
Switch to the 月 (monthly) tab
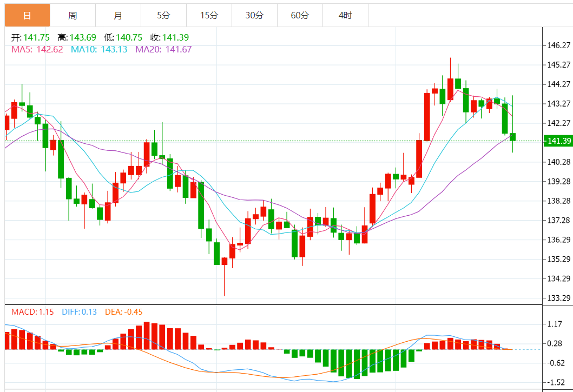[118, 15]
